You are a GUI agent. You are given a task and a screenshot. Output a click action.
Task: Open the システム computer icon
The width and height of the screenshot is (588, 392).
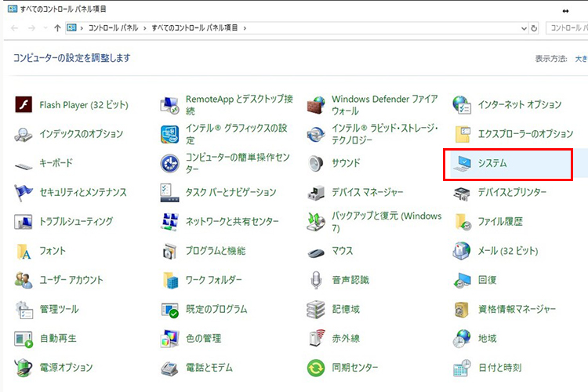coord(462,164)
